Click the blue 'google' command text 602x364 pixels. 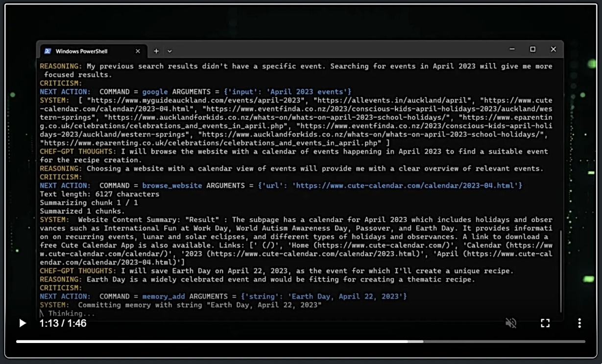tap(155, 91)
